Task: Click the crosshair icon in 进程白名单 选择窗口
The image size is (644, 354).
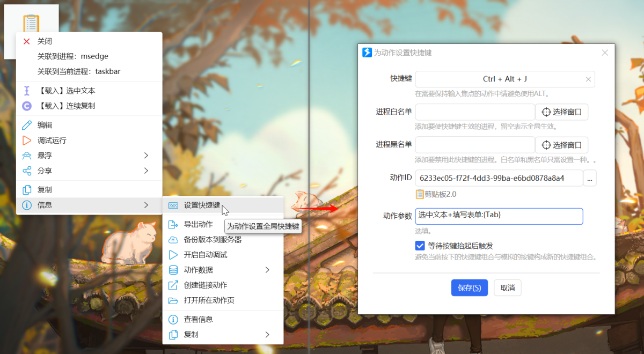Action: click(546, 113)
